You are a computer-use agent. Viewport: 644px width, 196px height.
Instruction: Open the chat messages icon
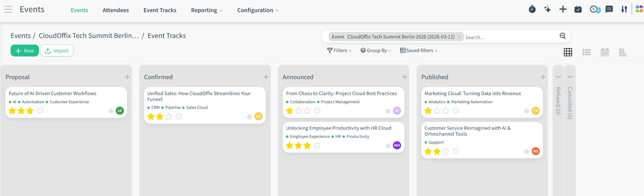point(609,9)
